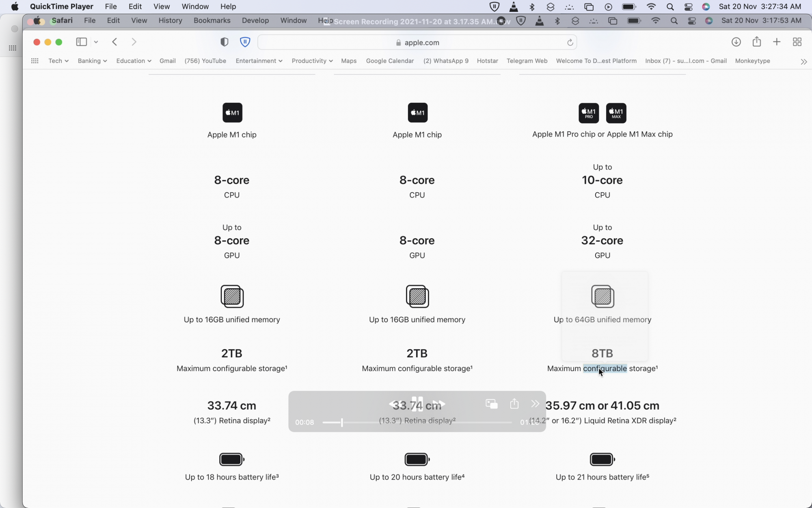The height and width of the screenshot is (508, 812).
Task: Open the QuickTime Player File menu
Action: pos(110,7)
